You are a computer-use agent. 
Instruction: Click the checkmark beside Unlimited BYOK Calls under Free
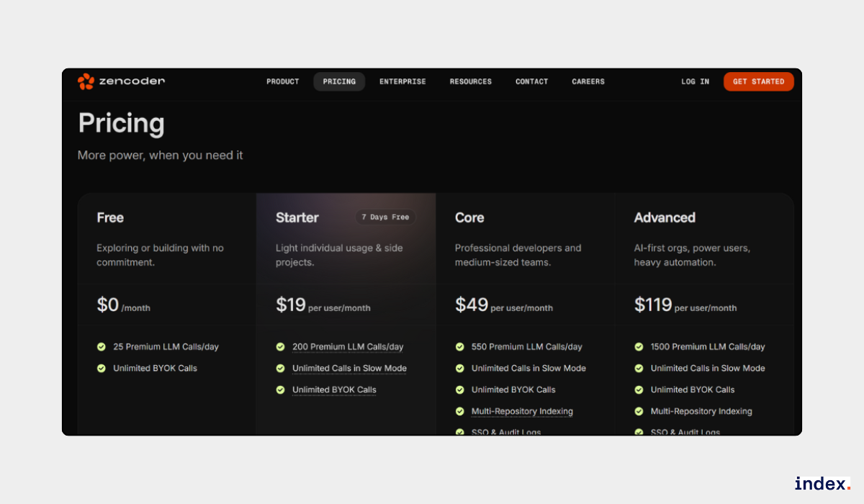point(101,368)
